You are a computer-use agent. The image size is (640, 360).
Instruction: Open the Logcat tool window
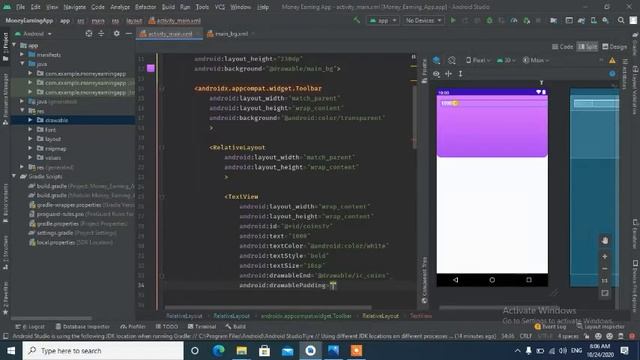[30, 327]
